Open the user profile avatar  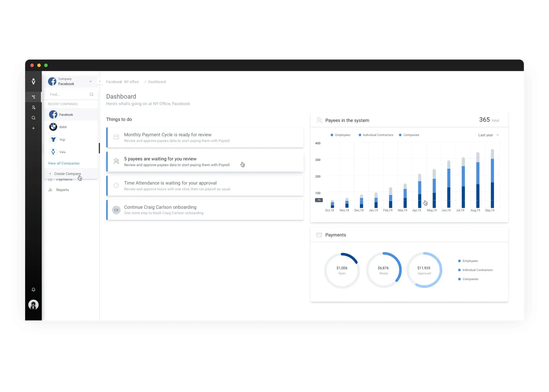click(x=33, y=305)
